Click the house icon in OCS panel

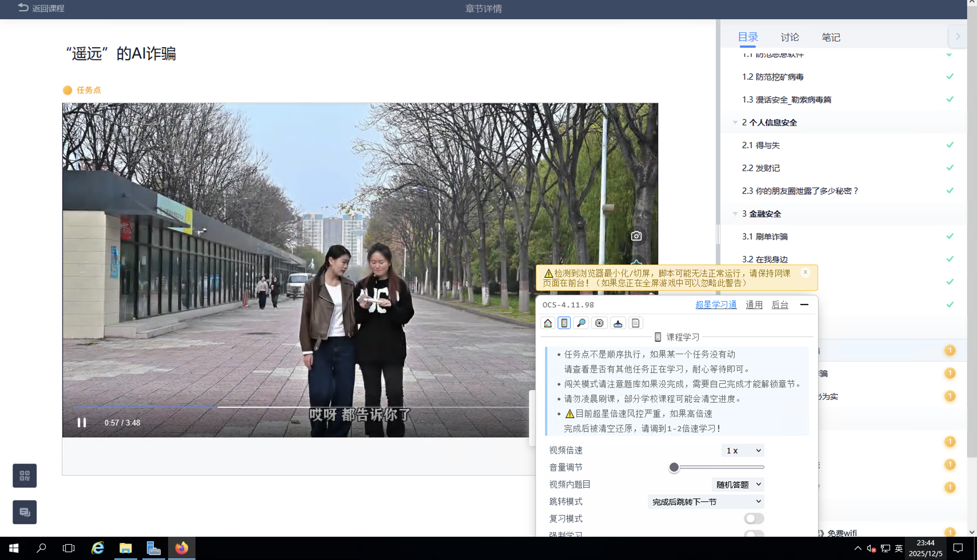tap(548, 323)
